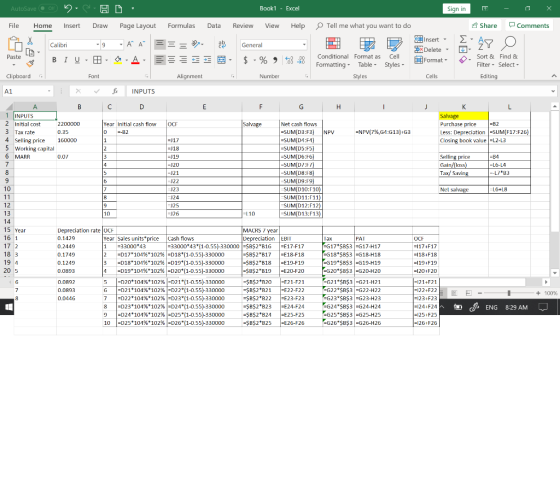Click the Accounting dollar format icon

click(x=245, y=60)
